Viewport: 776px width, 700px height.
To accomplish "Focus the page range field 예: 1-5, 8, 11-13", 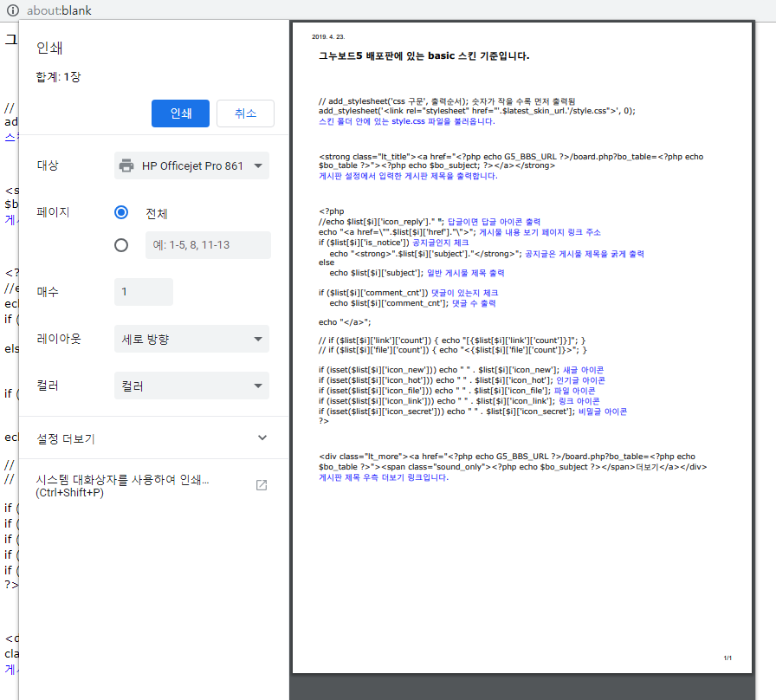I will 208,245.
